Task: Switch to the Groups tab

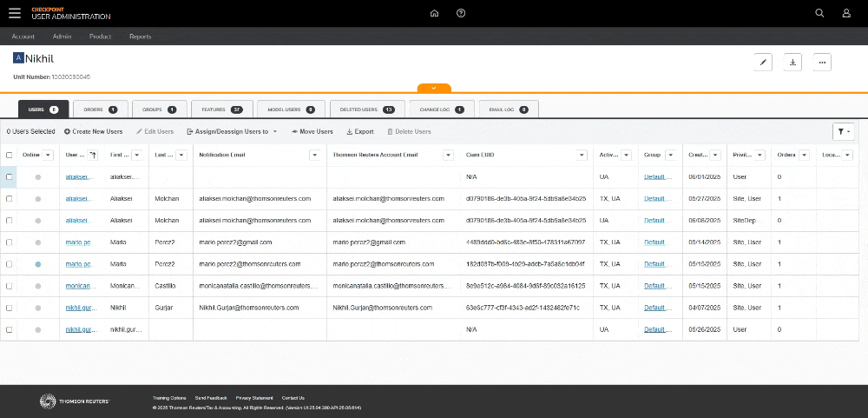Action: (160, 109)
